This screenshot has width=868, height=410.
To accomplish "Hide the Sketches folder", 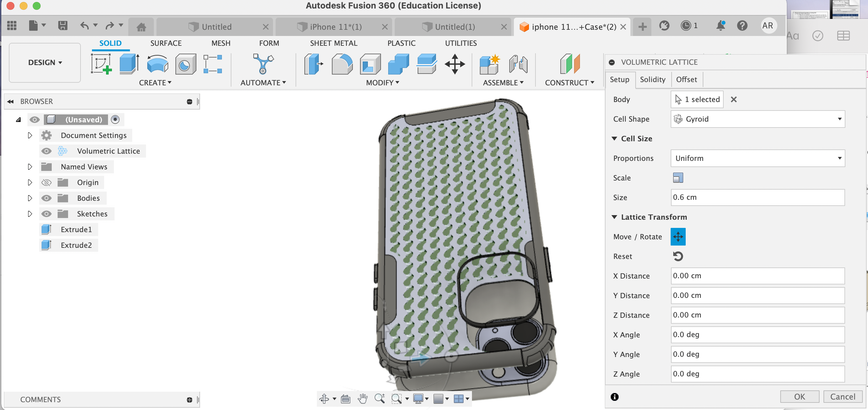I will tap(46, 214).
